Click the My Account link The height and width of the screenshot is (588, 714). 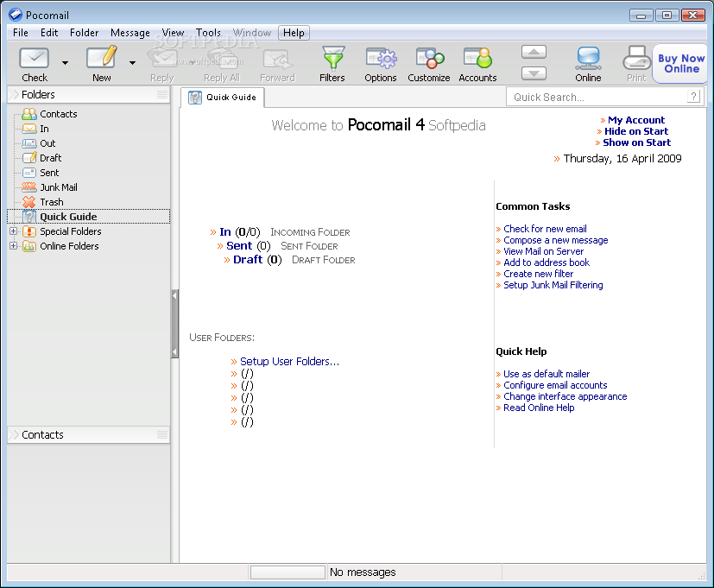(x=636, y=120)
